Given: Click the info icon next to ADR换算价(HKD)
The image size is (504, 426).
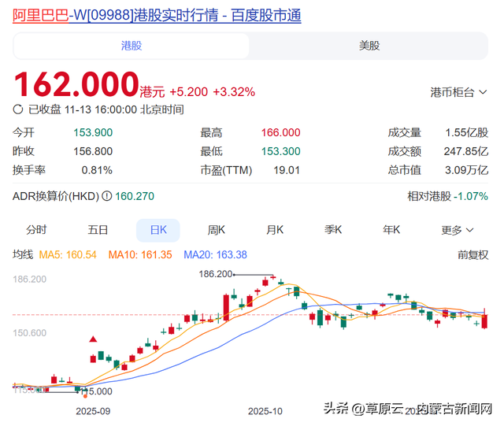Looking at the screenshot, I should [x=107, y=196].
